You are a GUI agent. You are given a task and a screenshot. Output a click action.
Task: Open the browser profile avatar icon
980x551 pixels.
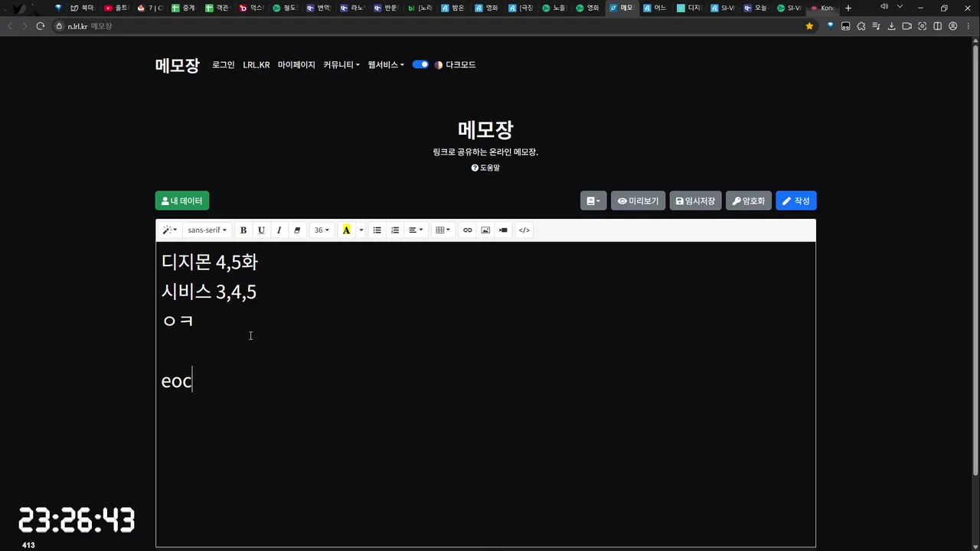coord(952,26)
